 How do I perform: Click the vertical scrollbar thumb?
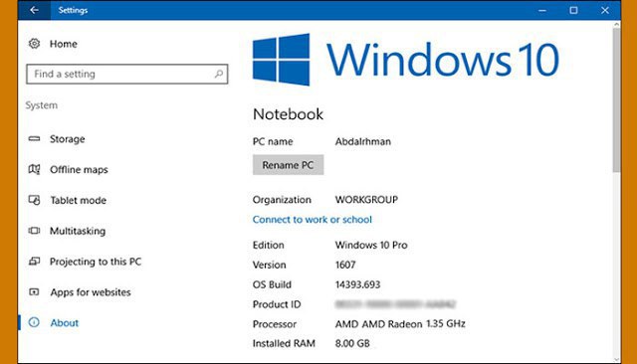(617, 100)
